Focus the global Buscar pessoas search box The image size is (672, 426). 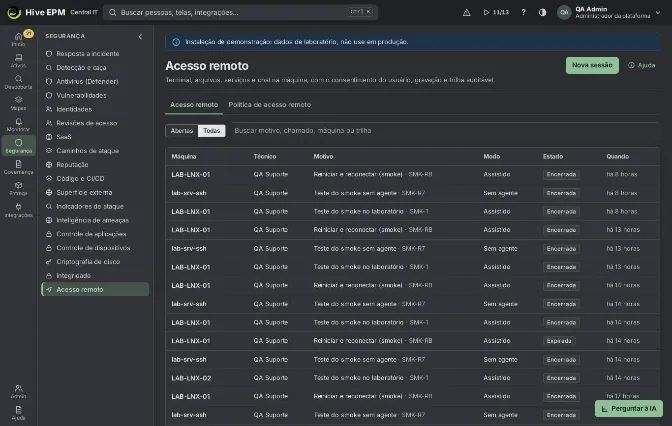coord(240,12)
